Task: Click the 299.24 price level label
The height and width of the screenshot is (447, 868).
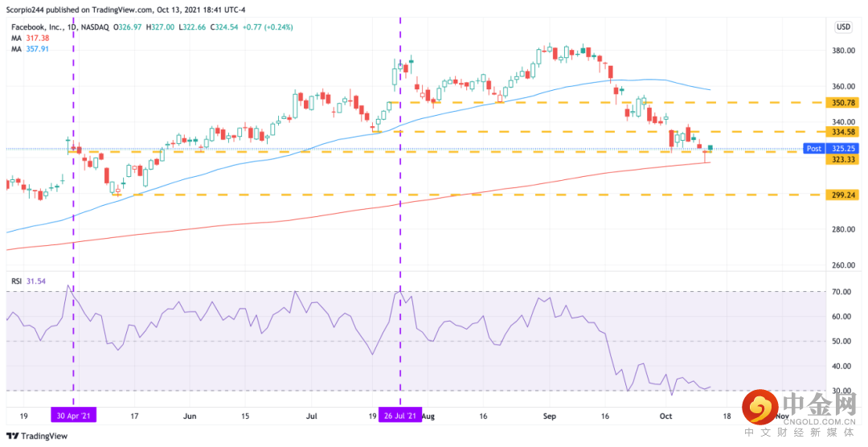Action: click(844, 195)
